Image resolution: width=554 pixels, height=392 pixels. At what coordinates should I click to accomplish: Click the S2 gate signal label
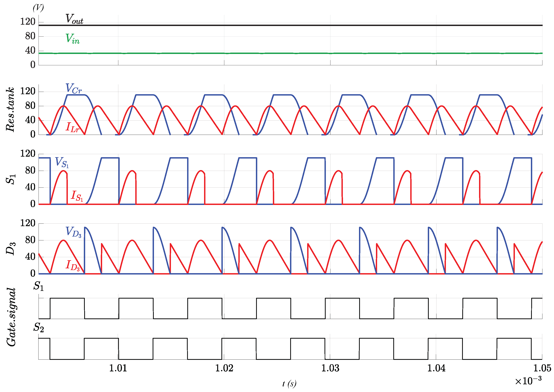tap(39, 328)
